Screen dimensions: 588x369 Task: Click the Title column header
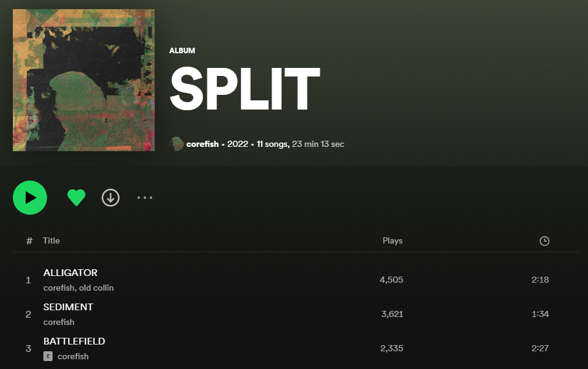(51, 240)
